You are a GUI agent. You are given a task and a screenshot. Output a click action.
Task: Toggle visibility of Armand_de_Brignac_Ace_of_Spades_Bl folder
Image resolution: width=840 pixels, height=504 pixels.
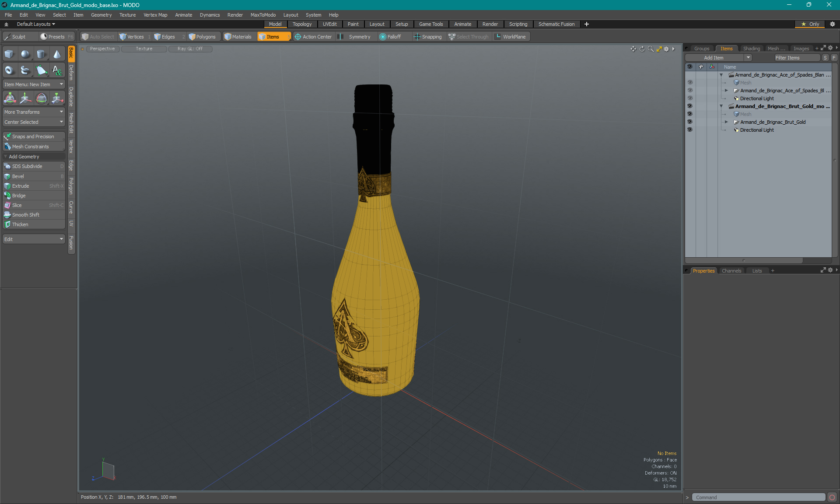click(x=690, y=90)
